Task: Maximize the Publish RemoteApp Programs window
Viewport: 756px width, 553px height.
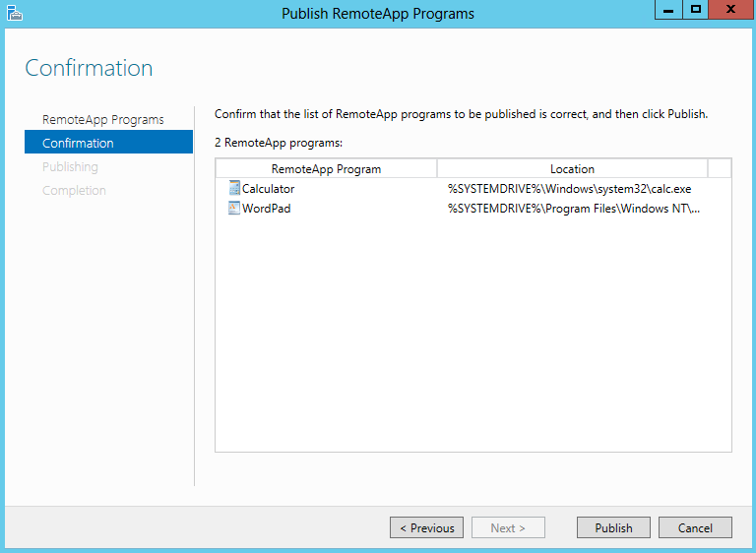Action: 695,10
